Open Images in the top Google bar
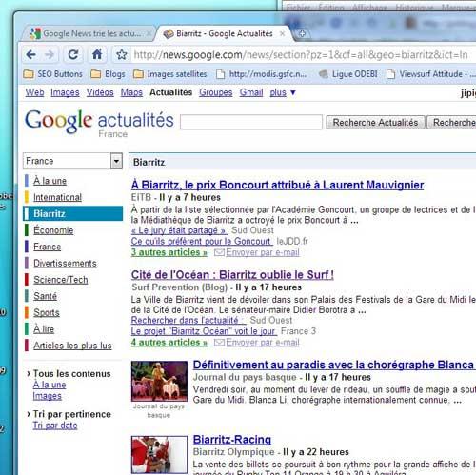The width and height of the screenshot is (476, 475). 65,92
